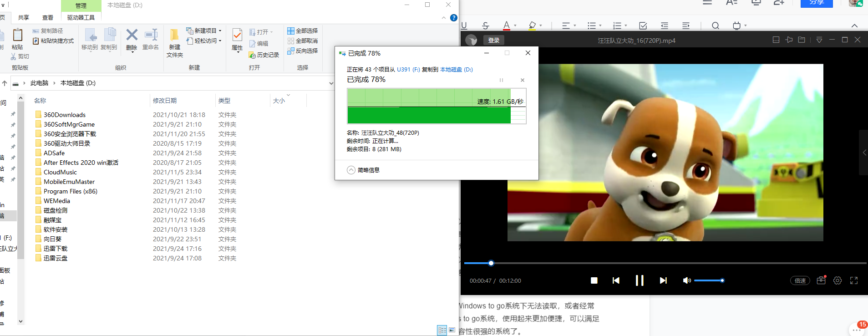Cancel the file copy with small X
This screenshot has height=336, width=868.
click(523, 80)
